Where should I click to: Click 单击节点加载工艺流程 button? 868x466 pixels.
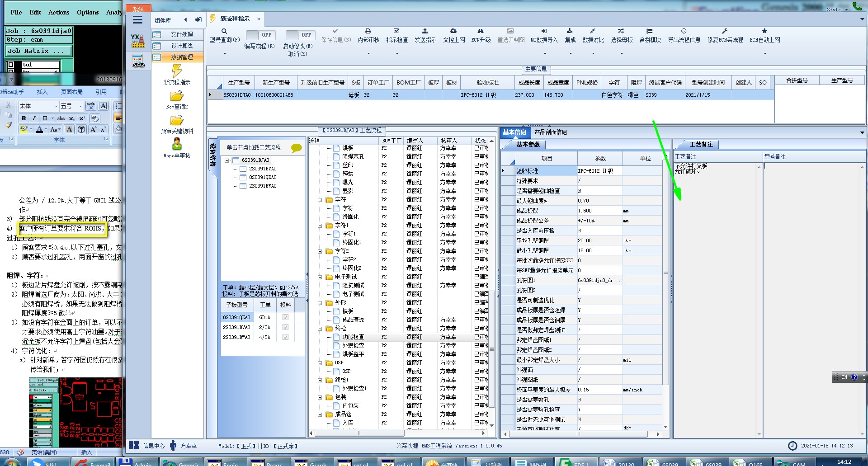[254, 147]
